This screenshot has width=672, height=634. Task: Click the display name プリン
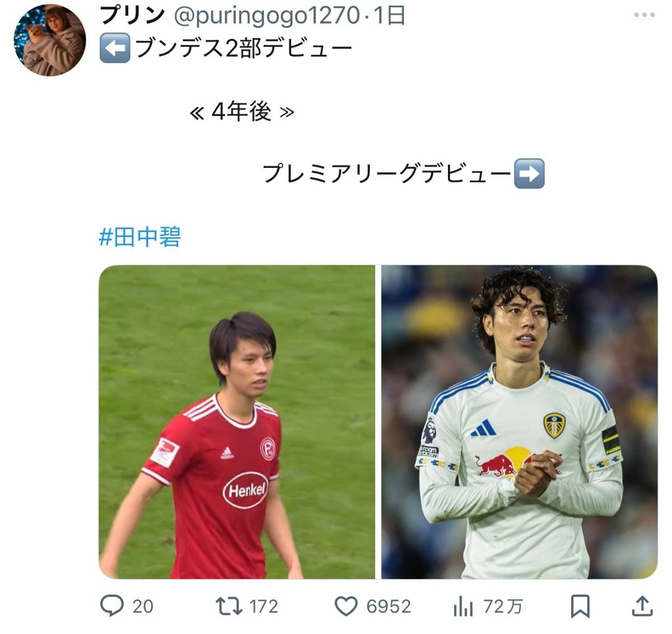132,15
